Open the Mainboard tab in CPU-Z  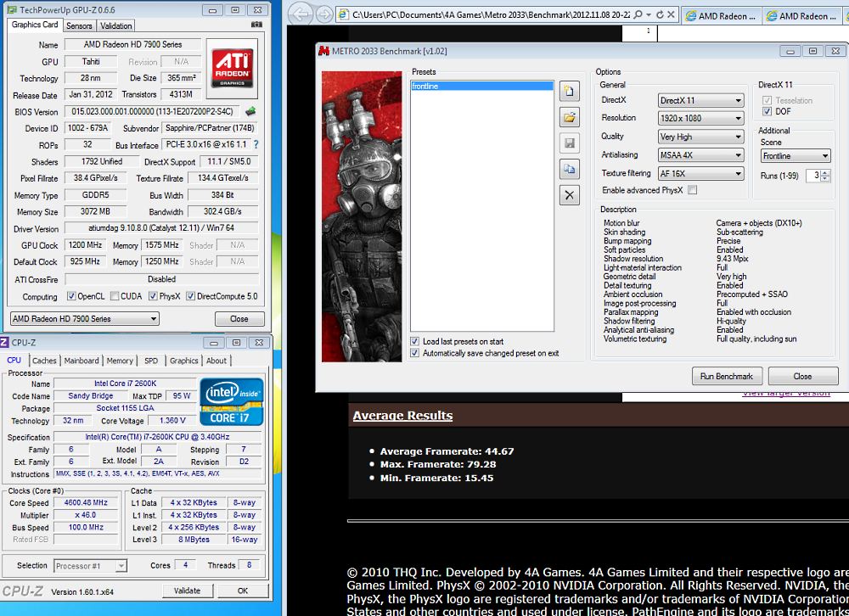click(82, 361)
